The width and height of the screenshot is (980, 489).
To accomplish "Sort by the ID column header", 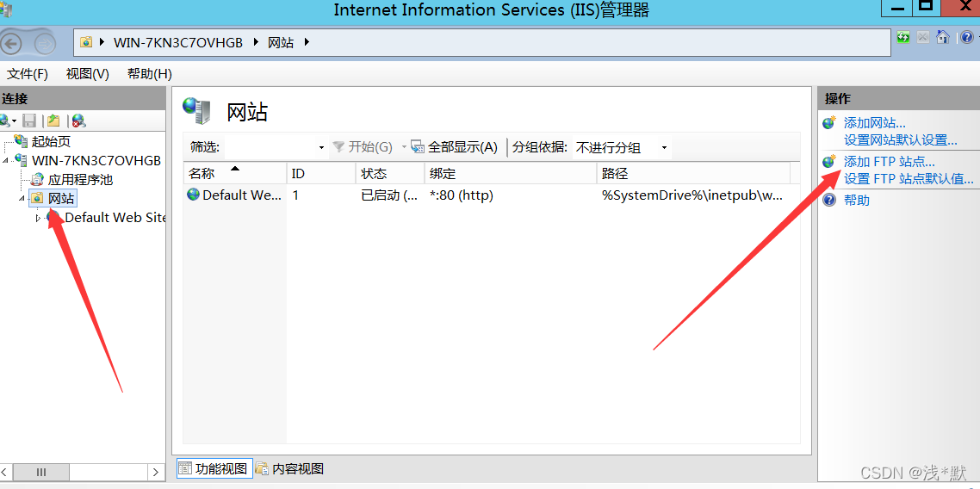I will coord(321,173).
